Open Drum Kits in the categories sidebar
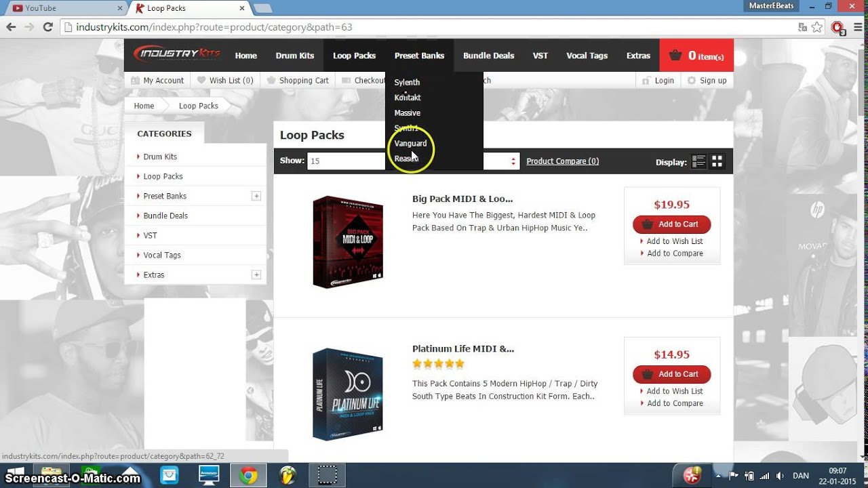 (160, 157)
